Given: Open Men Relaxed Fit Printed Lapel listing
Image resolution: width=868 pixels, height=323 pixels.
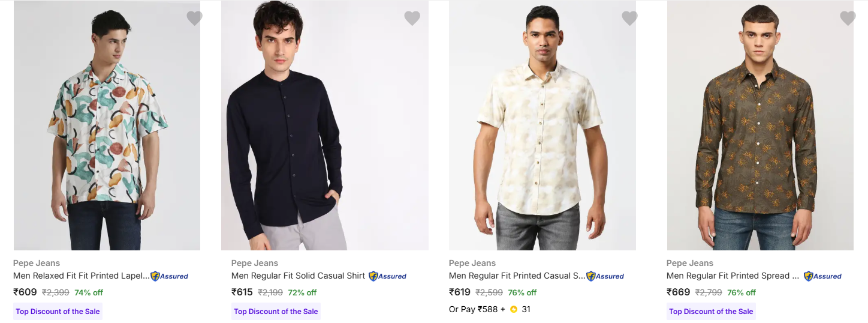Looking at the screenshot, I should (81, 276).
